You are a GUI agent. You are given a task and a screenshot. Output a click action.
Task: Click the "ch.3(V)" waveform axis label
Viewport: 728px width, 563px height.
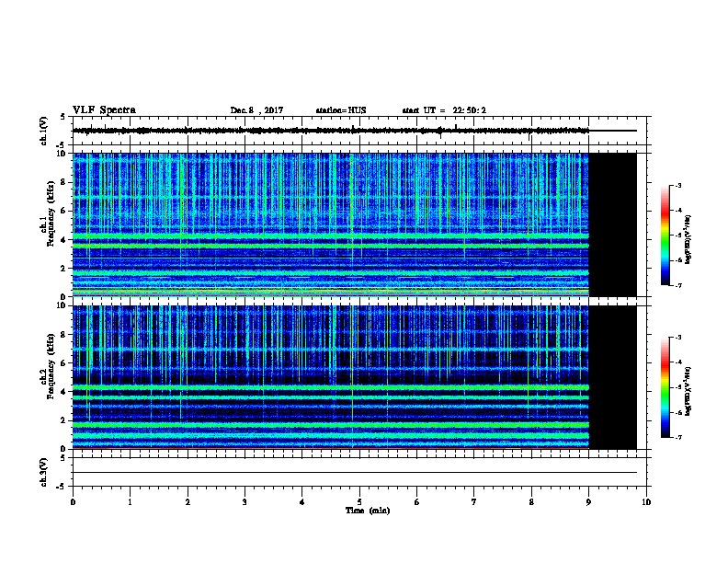(44, 472)
